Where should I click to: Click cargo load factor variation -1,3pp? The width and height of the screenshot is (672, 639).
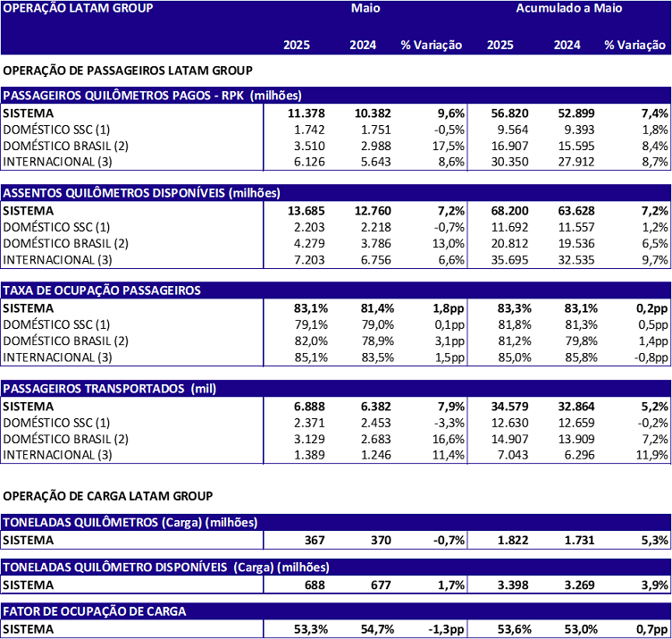click(446, 629)
